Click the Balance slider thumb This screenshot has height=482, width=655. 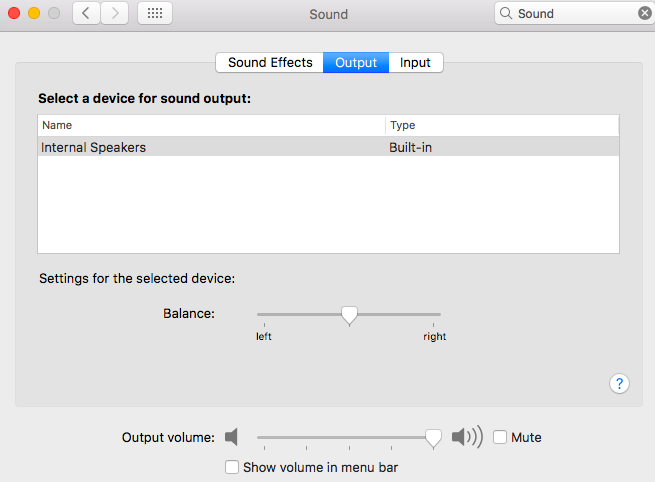(x=349, y=315)
